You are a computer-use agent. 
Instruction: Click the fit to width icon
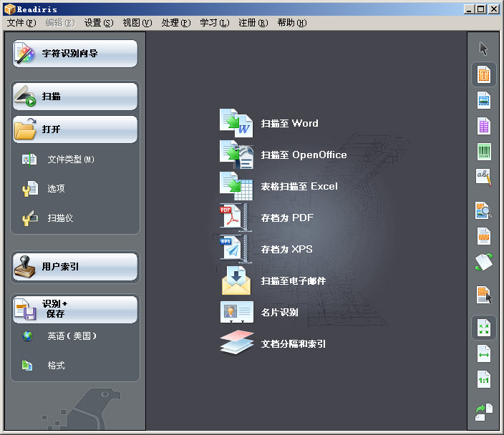click(483, 354)
